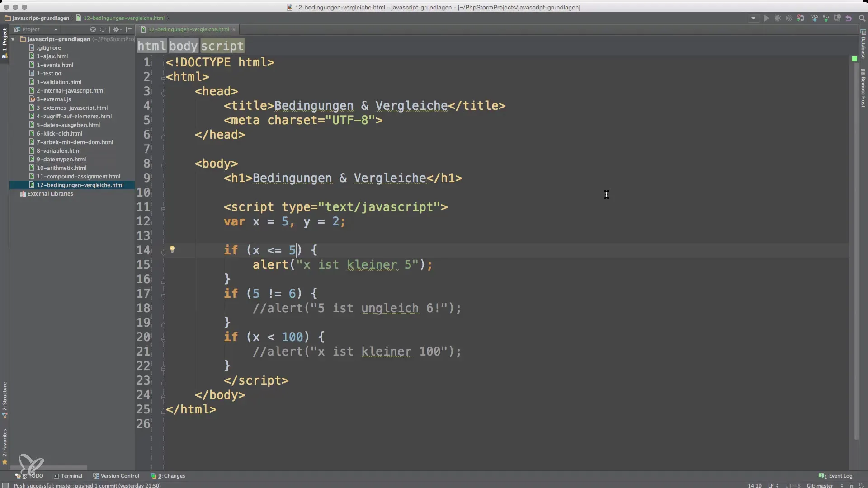Collapse the body tag fold on line 8
868x488 pixels.
pyautogui.click(x=163, y=166)
